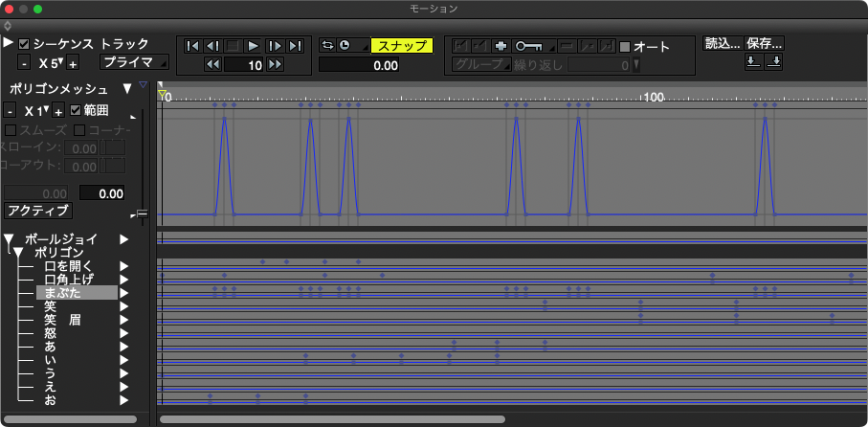Fast-forward by the step amount

[275, 64]
